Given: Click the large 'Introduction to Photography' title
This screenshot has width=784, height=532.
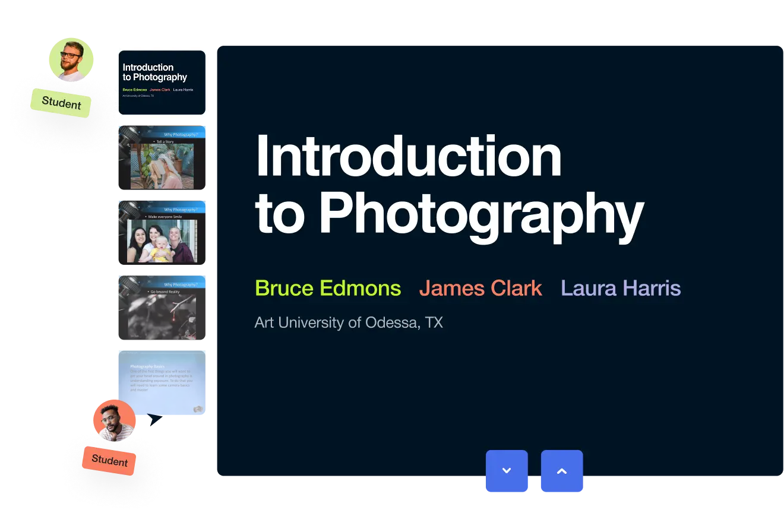Looking at the screenshot, I should point(448,185).
